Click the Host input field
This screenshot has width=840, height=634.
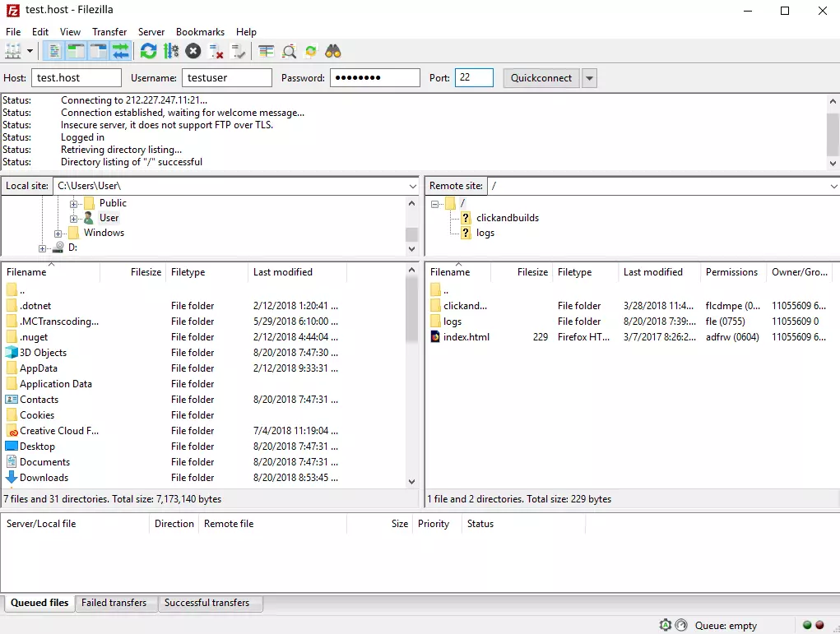point(76,78)
